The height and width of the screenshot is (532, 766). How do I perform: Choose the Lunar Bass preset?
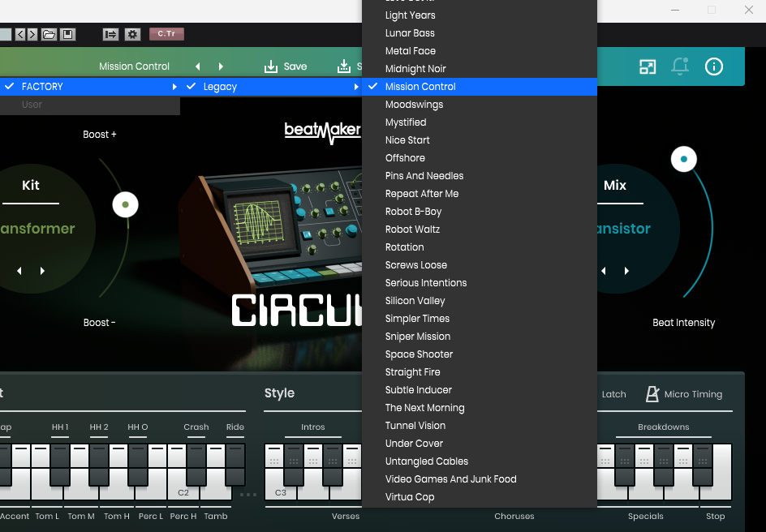coord(480,33)
